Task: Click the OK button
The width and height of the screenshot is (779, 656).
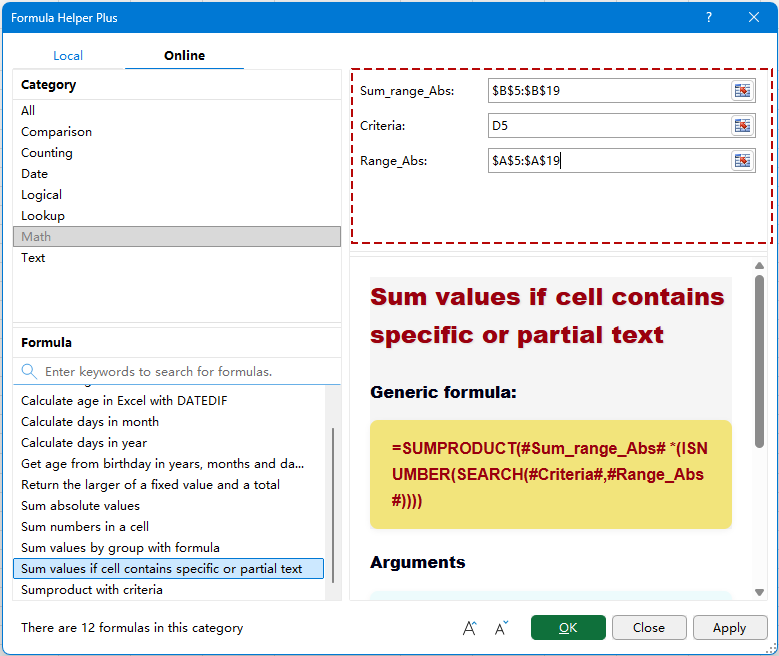Action: coord(568,628)
